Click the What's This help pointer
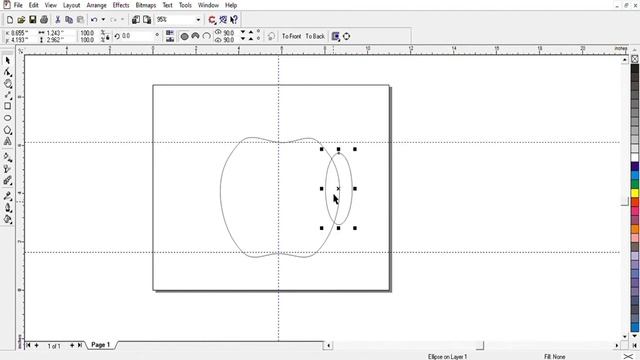 click(234, 20)
